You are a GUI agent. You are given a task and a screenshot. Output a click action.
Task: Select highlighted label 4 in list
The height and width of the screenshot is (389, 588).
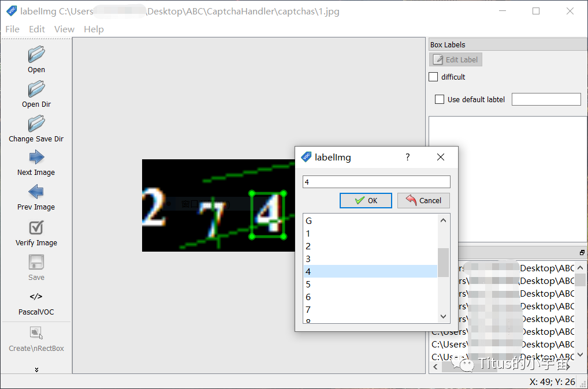(370, 271)
